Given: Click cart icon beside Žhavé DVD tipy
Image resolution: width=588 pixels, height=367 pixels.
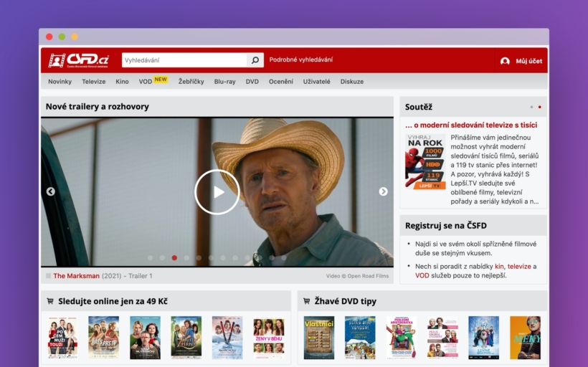Looking at the screenshot, I should tap(306, 301).
